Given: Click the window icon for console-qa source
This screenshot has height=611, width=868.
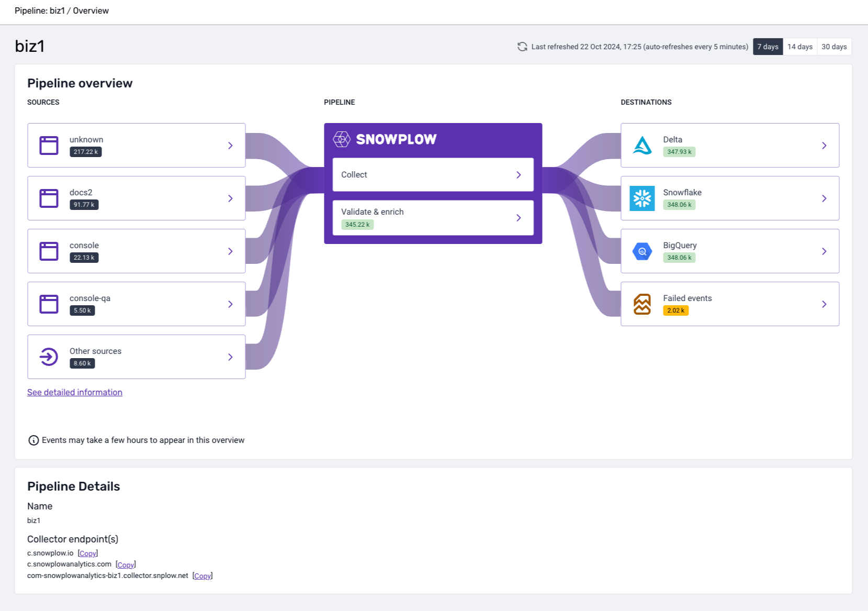Looking at the screenshot, I should click(49, 304).
